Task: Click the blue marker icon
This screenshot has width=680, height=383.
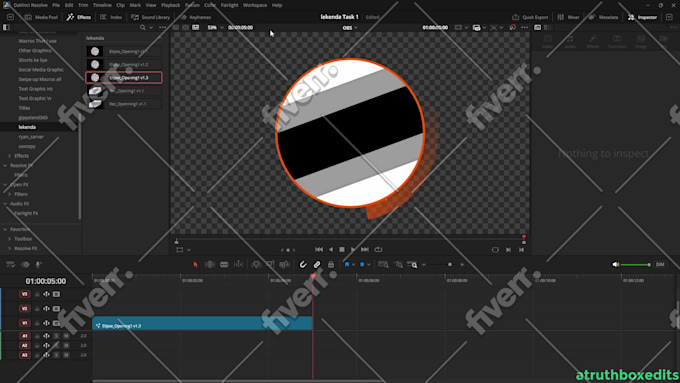Action: point(362,264)
